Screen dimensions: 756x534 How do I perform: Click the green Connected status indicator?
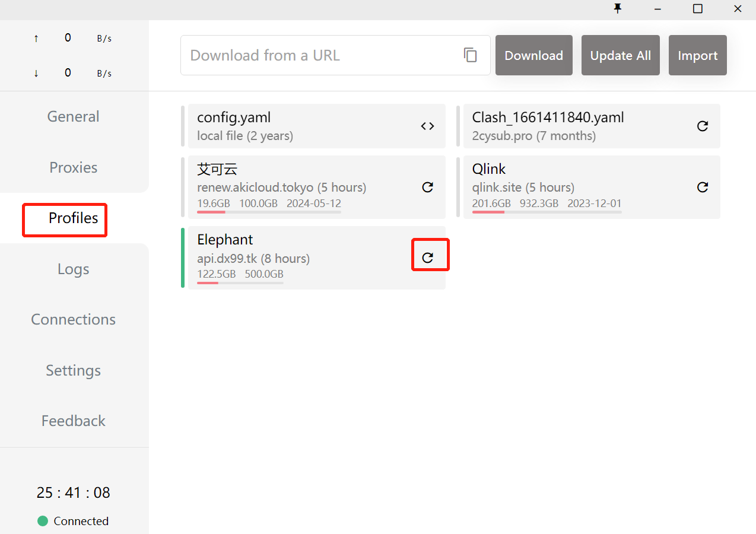point(43,521)
